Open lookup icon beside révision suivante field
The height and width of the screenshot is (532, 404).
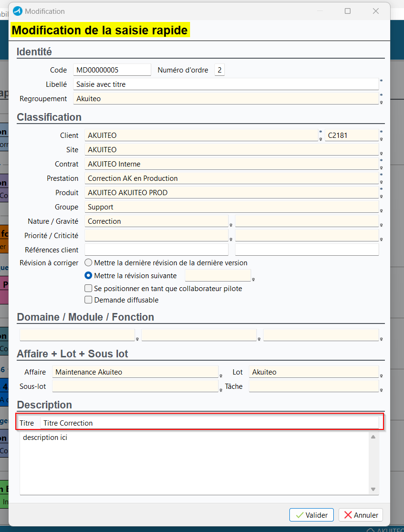tap(253, 280)
